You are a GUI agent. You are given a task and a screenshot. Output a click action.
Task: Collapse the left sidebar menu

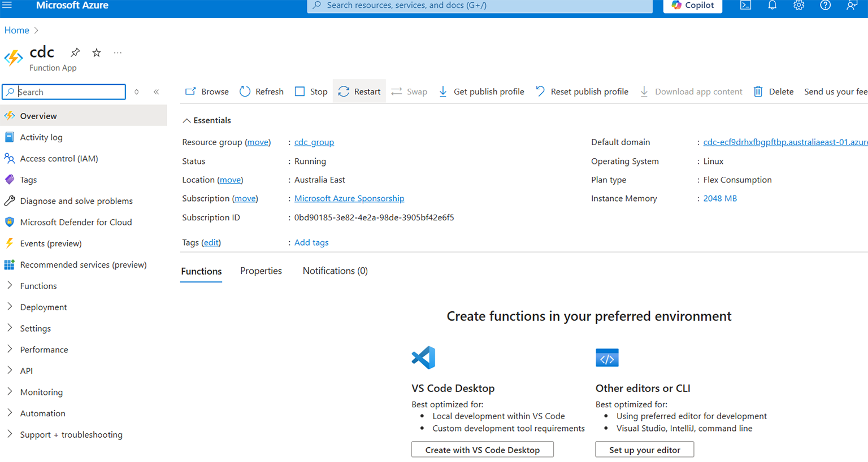pyautogui.click(x=157, y=92)
